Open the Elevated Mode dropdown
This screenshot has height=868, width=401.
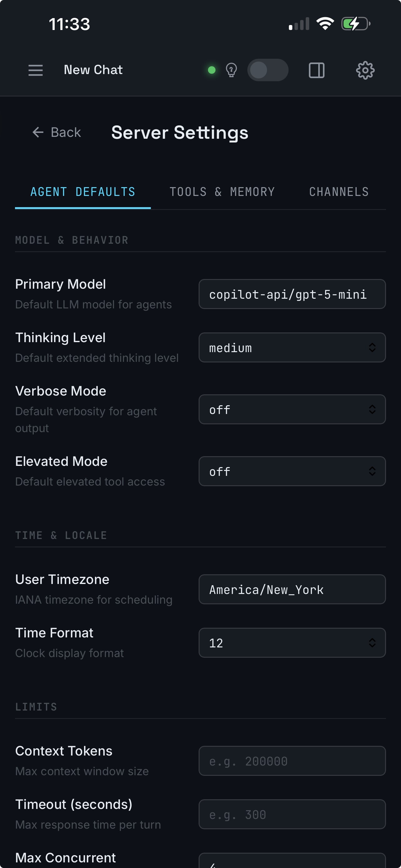click(x=292, y=471)
